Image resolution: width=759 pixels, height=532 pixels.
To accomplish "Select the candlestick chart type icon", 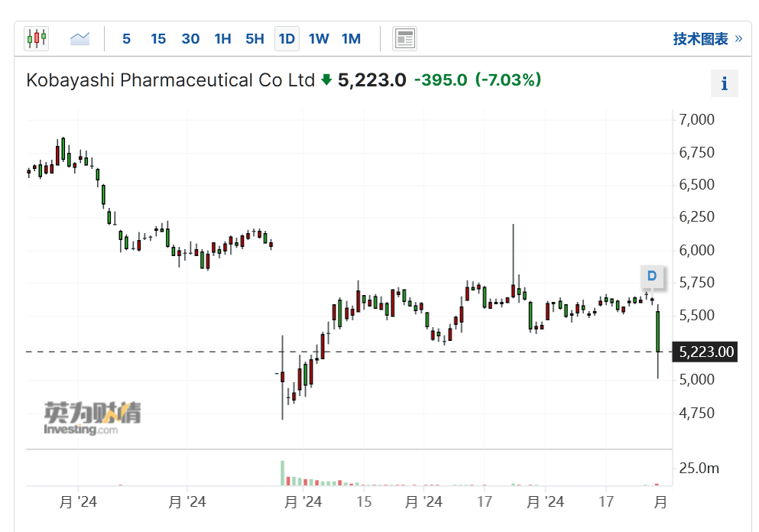I will [x=36, y=38].
